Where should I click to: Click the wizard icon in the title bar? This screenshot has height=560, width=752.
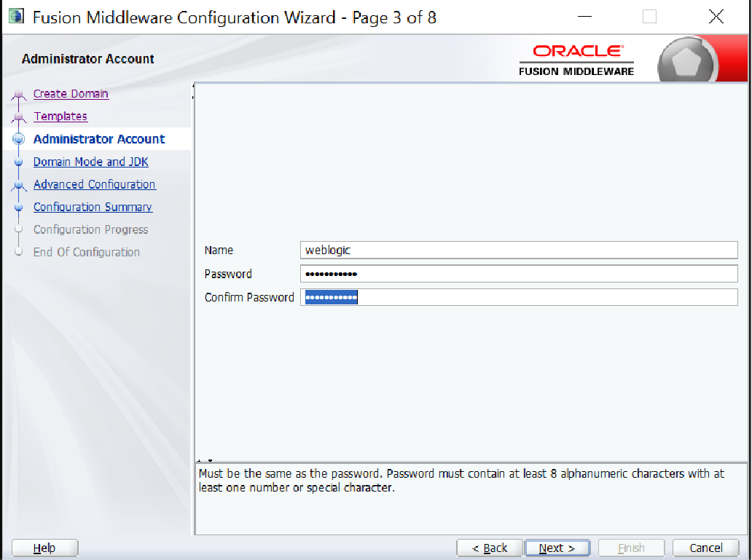(16, 17)
